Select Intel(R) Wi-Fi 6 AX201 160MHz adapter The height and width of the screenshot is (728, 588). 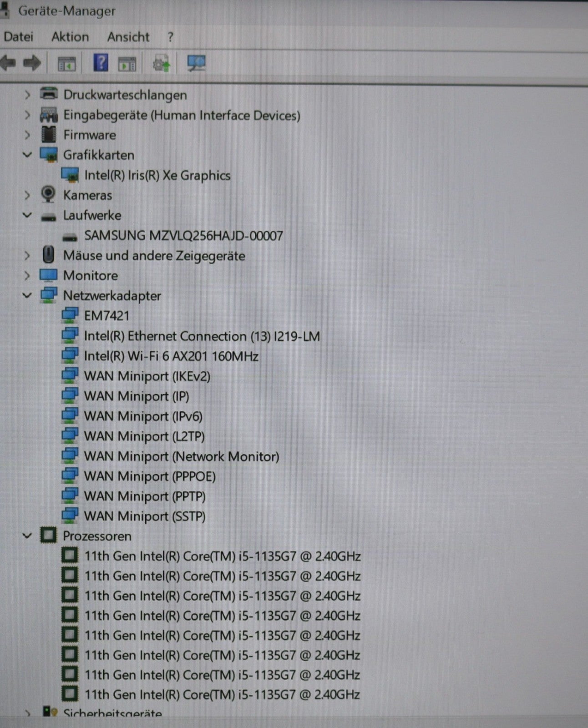pos(171,356)
